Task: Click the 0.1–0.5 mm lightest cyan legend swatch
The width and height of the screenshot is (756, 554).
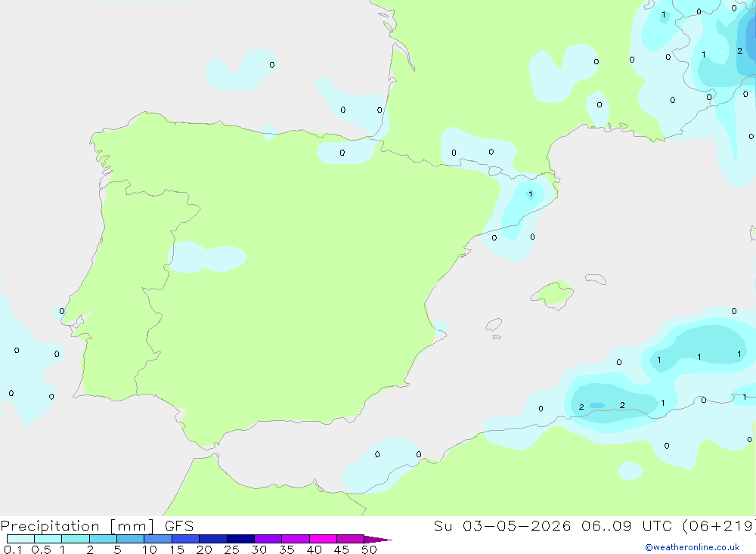Action: pos(20,539)
